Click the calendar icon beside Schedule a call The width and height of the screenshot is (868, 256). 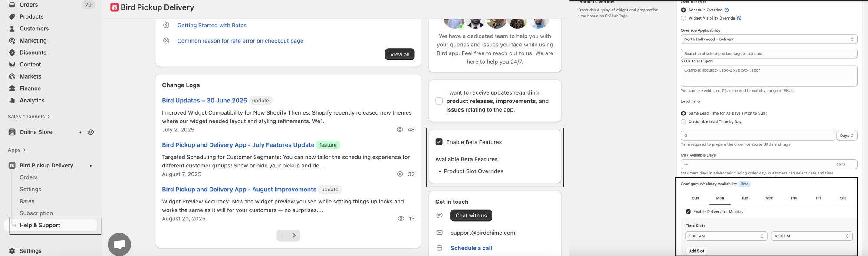[x=439, y=248]
